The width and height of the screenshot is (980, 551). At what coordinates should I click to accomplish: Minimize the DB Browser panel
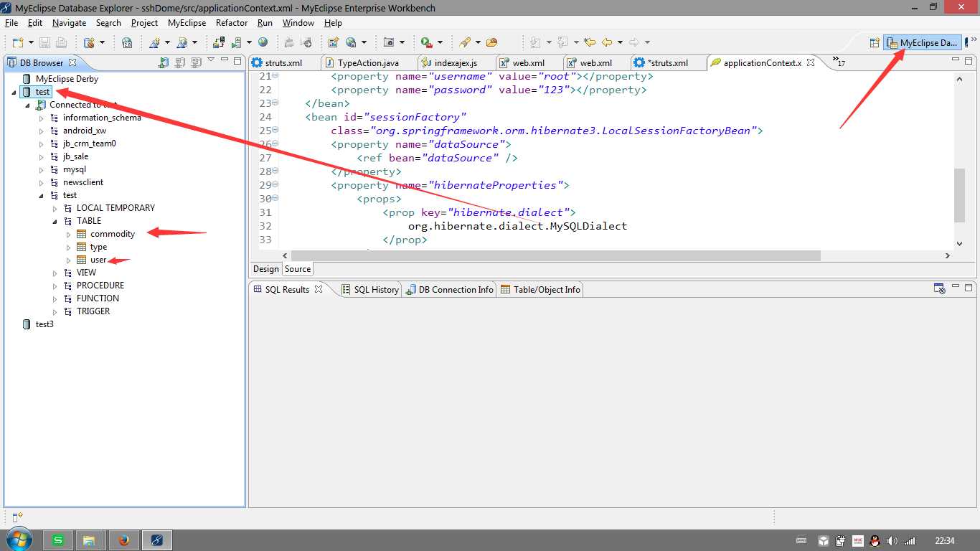[225, 61]
